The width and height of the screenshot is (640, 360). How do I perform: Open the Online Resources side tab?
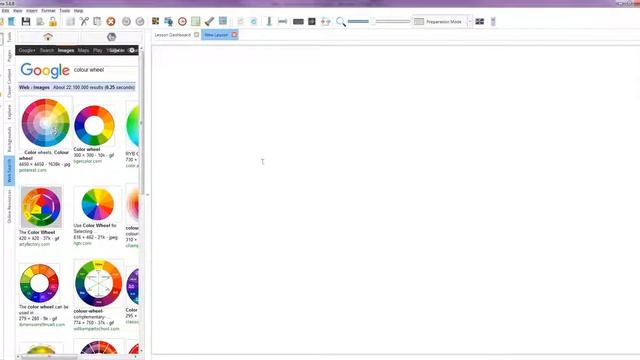point(9,206)
